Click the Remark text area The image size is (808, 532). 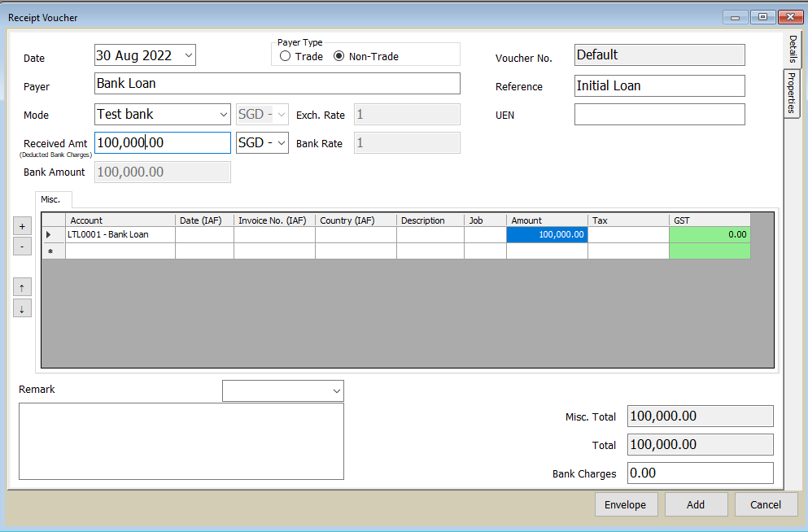(181, 442)
